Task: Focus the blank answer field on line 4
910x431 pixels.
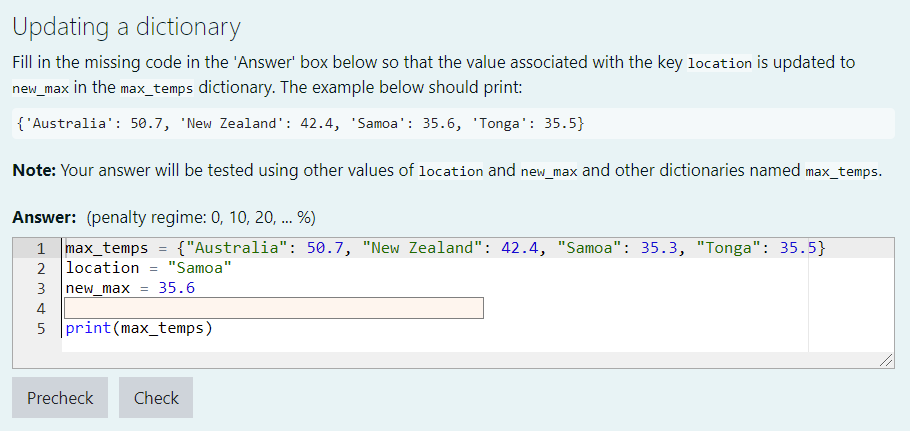Action: point(274,308)
